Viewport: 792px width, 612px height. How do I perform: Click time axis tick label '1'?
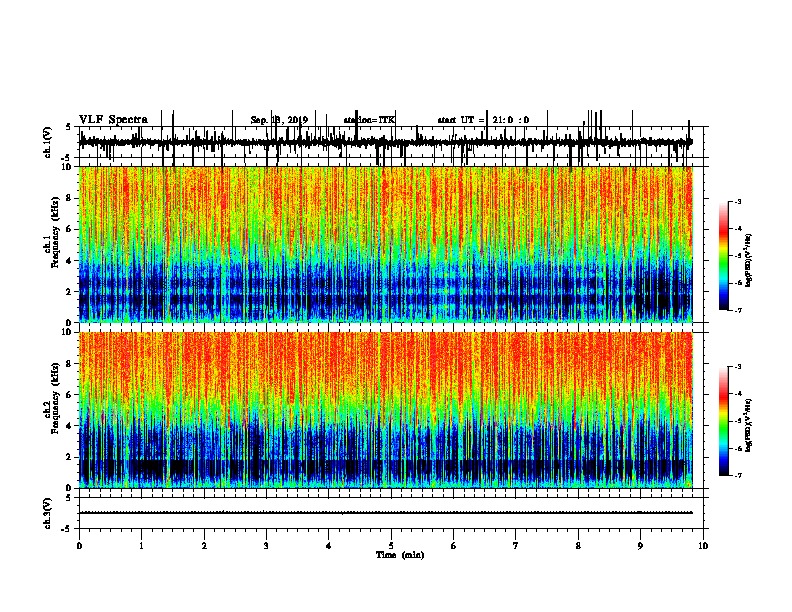pyautogui.click(x=141, y=546)
